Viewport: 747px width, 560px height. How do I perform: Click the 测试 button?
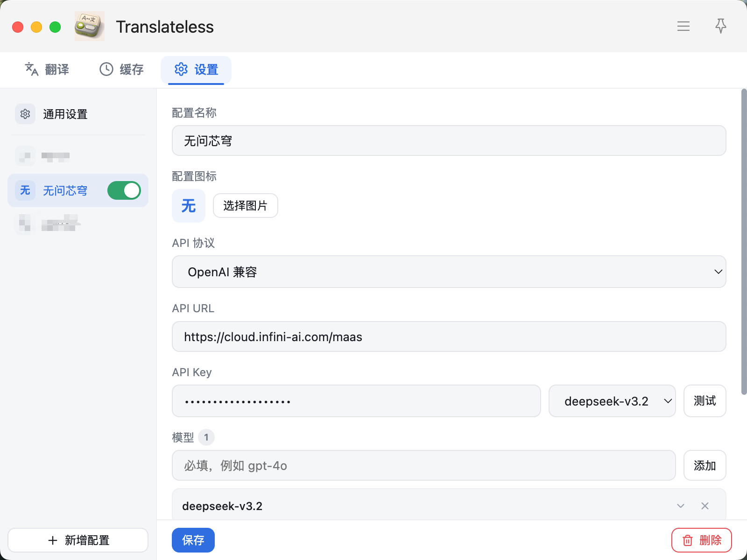tap(704, 401)
